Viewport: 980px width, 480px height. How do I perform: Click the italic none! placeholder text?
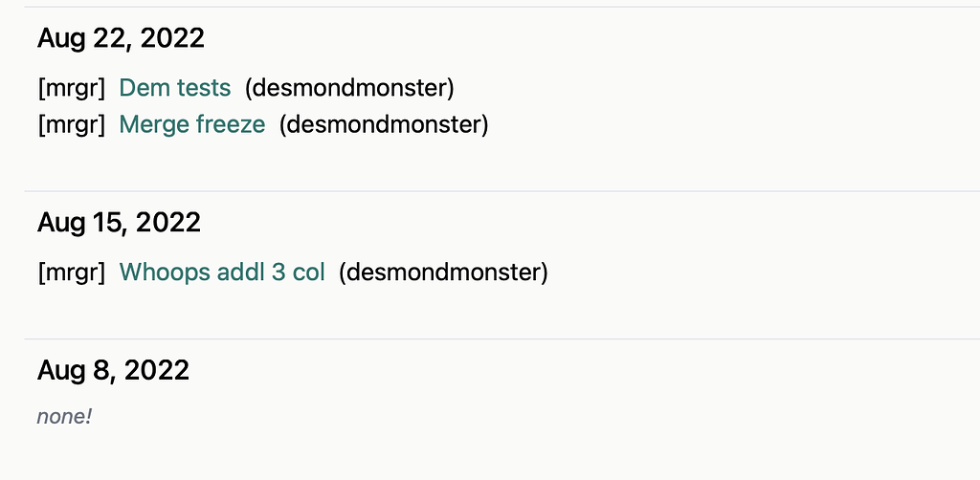tap(64, 416)
